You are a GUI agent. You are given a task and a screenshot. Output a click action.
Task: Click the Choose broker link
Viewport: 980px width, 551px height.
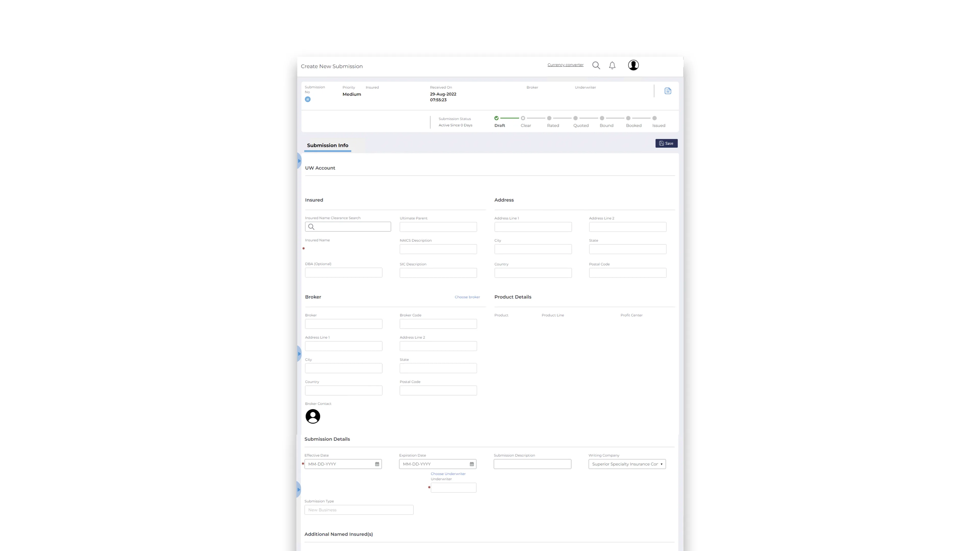[x=467, y=297]
